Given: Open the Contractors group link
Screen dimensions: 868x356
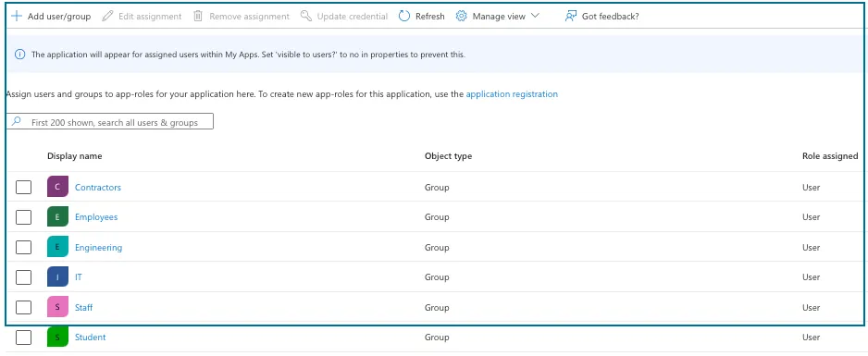Looking at the screenshot, I should click(98, 188).
